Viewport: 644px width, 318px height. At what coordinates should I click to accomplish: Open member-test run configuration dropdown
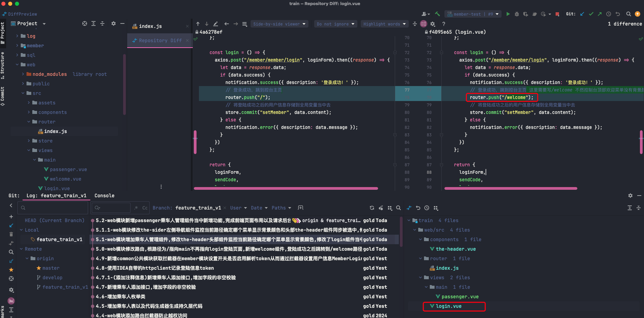pyautogui.click(x=473, y=14)
